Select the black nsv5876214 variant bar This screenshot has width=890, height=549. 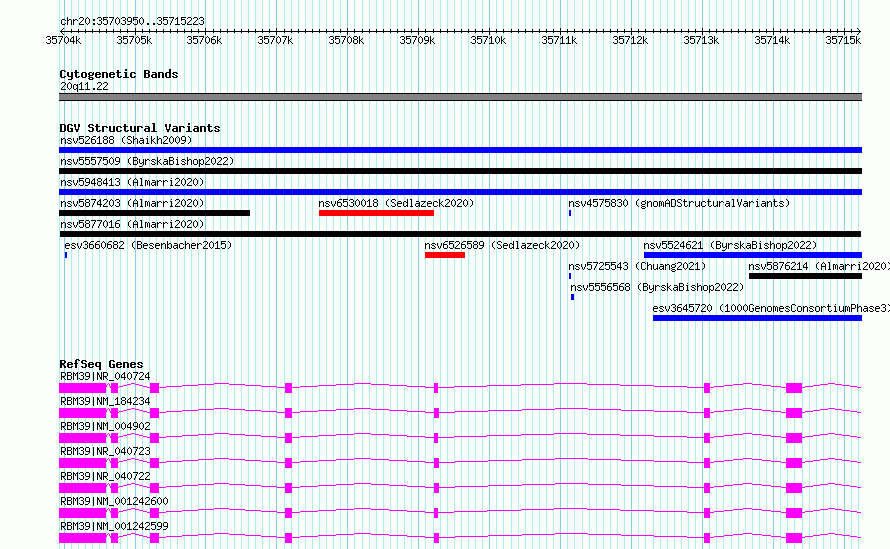coord(805,276)
